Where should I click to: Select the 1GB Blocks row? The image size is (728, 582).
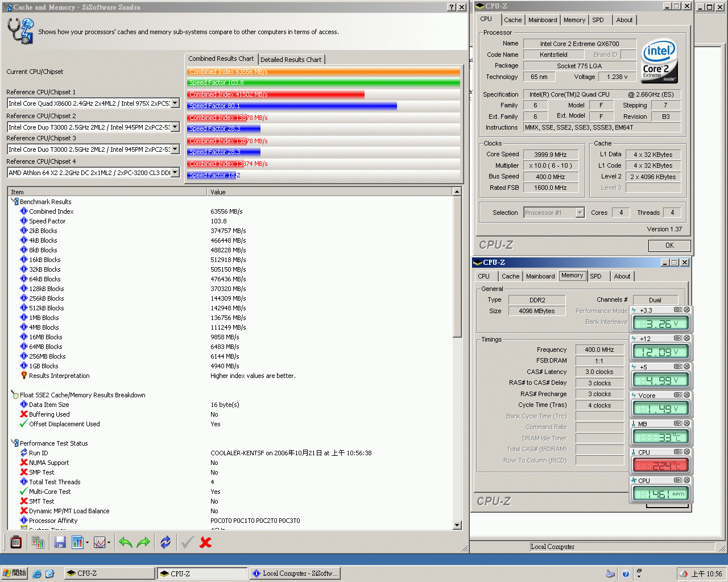click(x=230, y=366)
